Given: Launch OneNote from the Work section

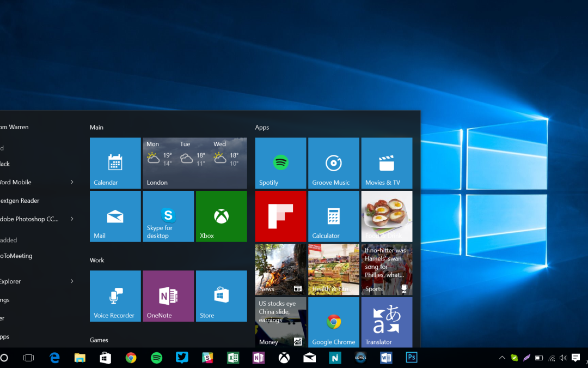Looking at the screenshot, I should pos(168,295).
